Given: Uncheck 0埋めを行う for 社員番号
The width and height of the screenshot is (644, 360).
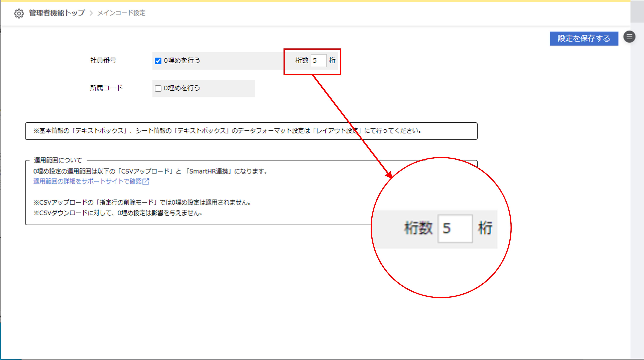Looking at the screenshot, I should click(x=158, y=61).
